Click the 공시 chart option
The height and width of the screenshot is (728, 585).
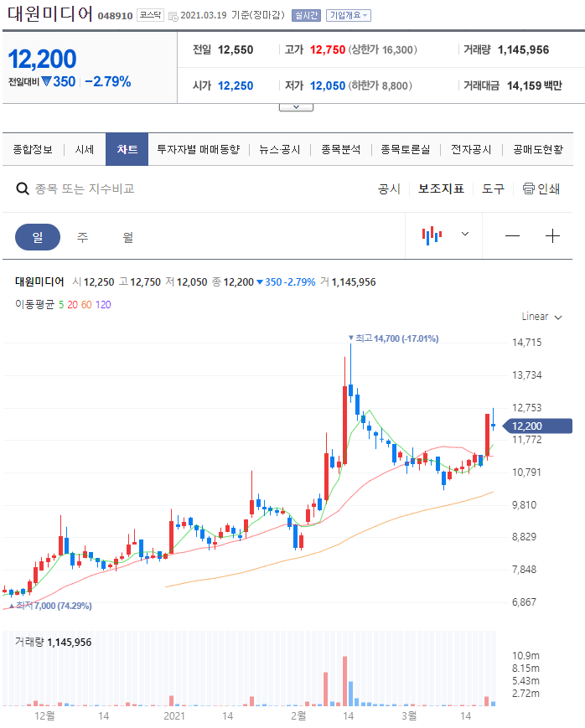click(390, 188)
